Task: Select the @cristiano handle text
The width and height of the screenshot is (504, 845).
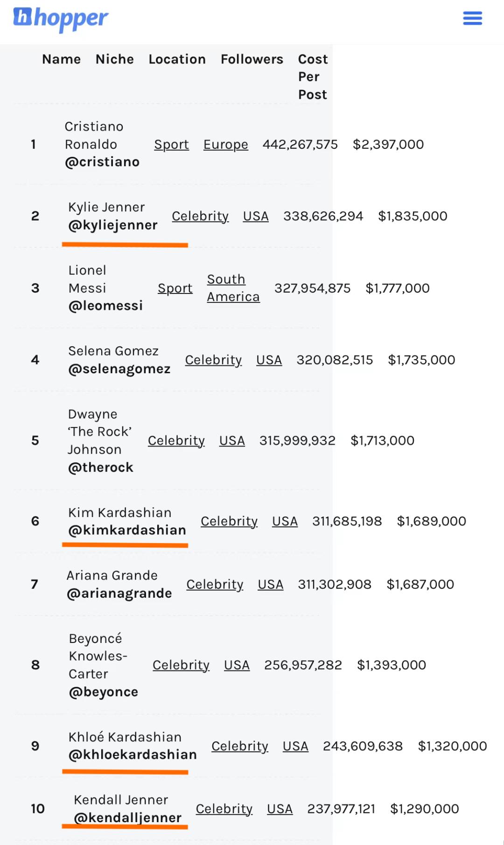Action: coord(102,162)
